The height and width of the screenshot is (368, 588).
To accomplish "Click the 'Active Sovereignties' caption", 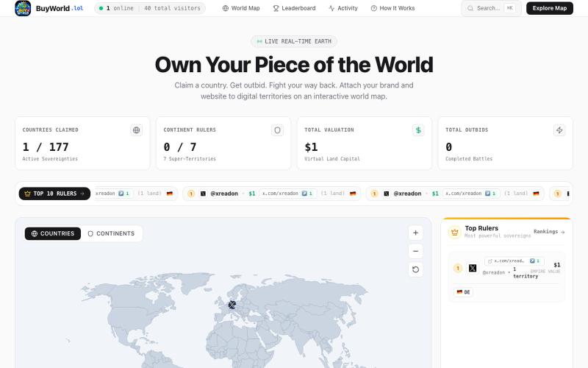I will (x=50, y=159).
